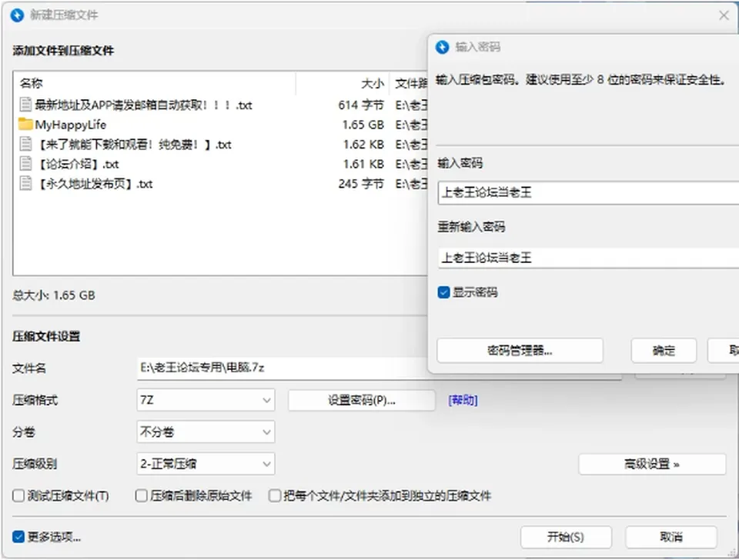The height and width of the screenshot is (560, 739).
Task: Click the Bandizip logo in the 新建压缩文件 title bar
Action: click(x=17, y=15)
